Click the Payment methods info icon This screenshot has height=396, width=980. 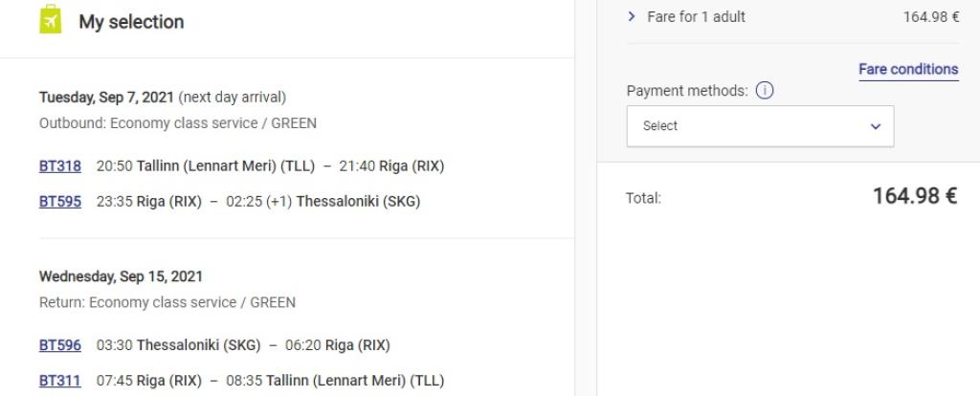[765, 92]
